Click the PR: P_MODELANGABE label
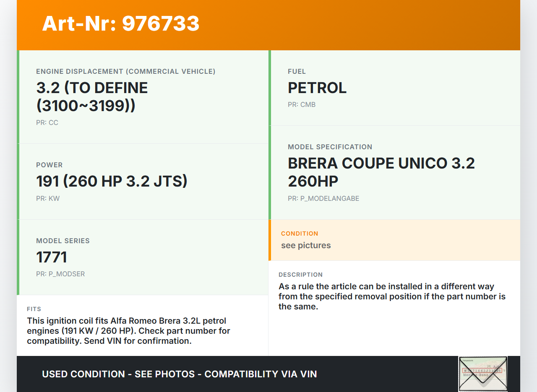 click(x=323, y=199)
